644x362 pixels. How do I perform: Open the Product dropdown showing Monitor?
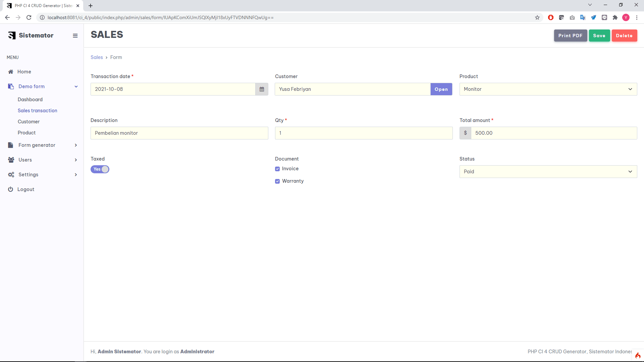tap(548, 89)
